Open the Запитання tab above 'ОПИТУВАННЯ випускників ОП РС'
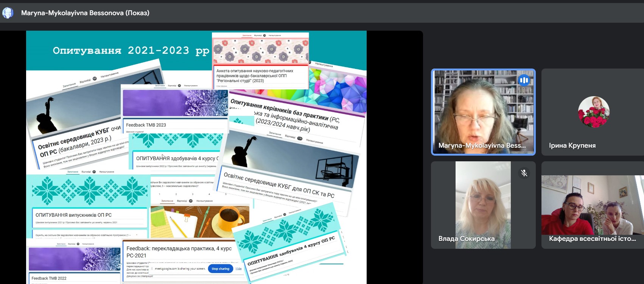 click(x=73, y=172)
